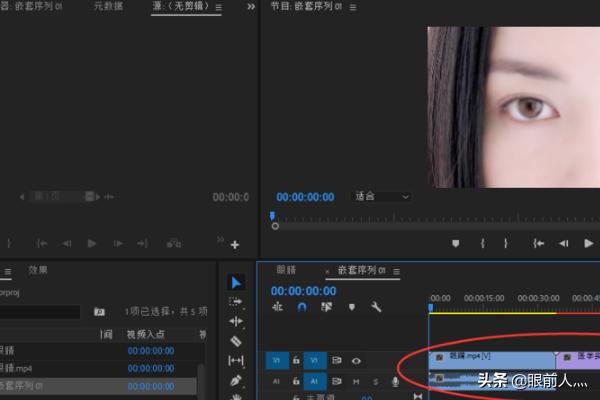The height and width of the screenshot is (400, 600).
Task: Select the Selection tool arrow
Action: point(236,282)
